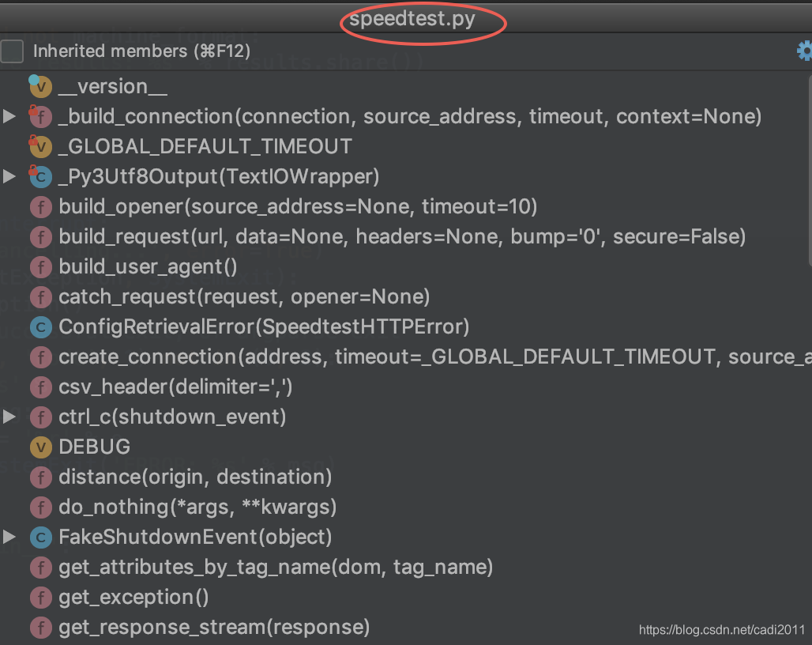Expand the FakeShutdownEvent class node

(x=9, y=537)
